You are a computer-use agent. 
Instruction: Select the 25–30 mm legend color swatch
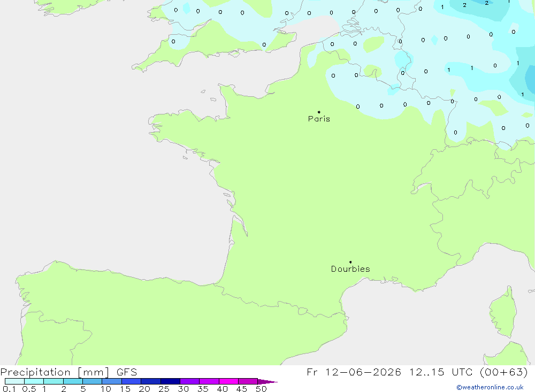(x=170, y=381)
